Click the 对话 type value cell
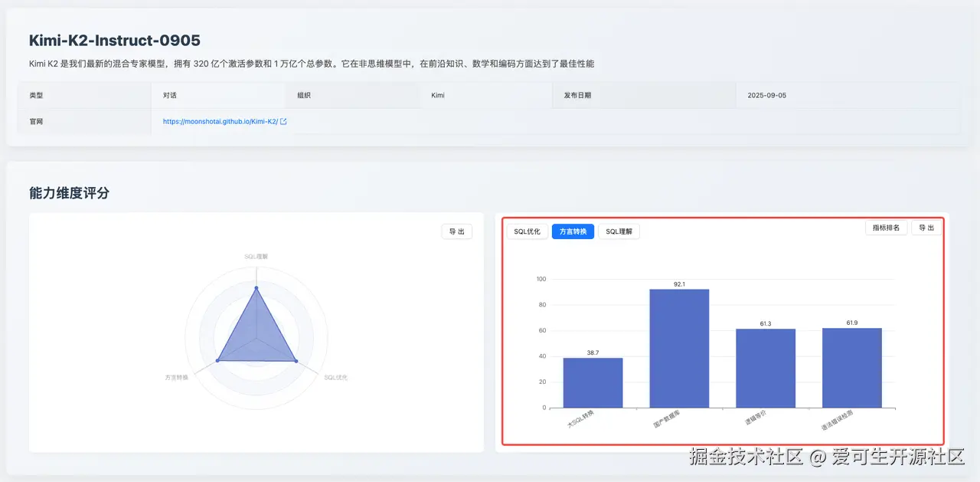Screen dimensions: 980x482 click(x=218, y=96)
